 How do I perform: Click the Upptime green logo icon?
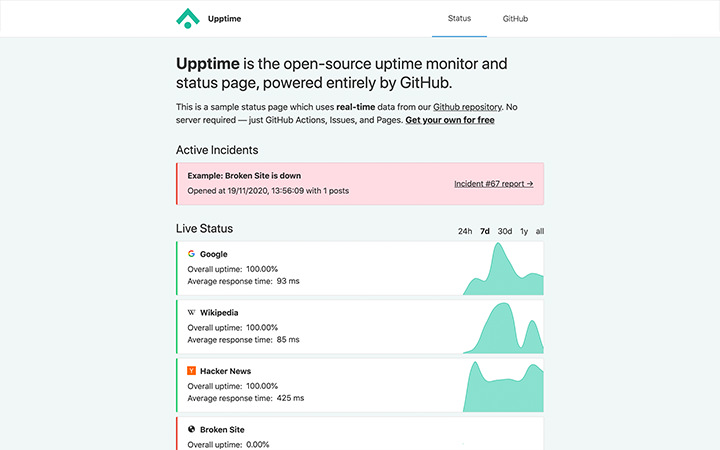pos(188,18)
